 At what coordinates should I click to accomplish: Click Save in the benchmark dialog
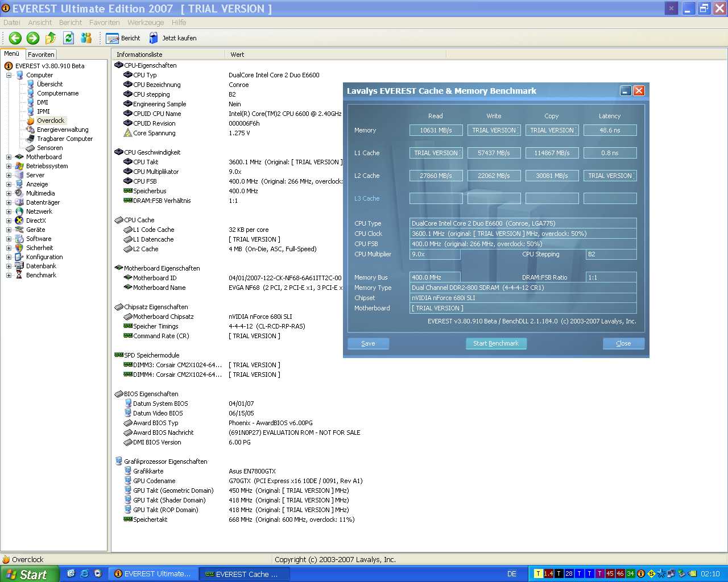click(x=369, y=343)
